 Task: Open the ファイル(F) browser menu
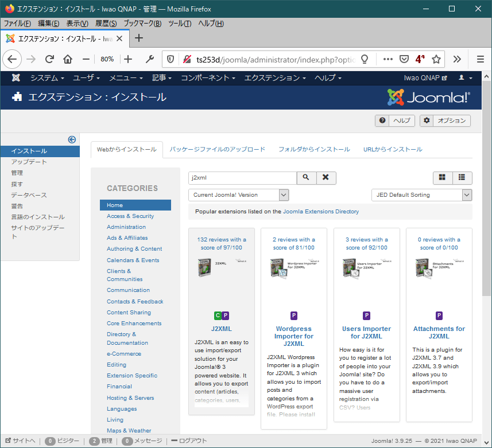click(x=17, y=24)
